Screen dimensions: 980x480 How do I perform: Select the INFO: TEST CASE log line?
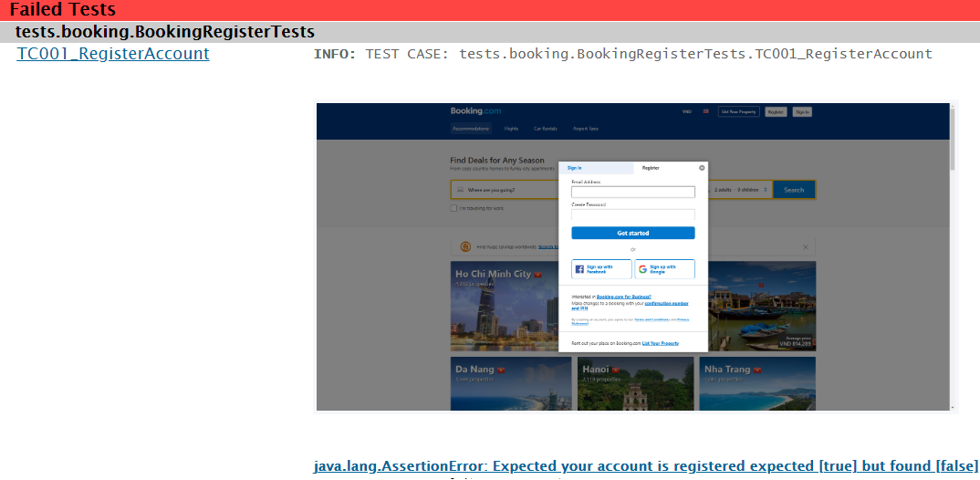click(622, 54)
